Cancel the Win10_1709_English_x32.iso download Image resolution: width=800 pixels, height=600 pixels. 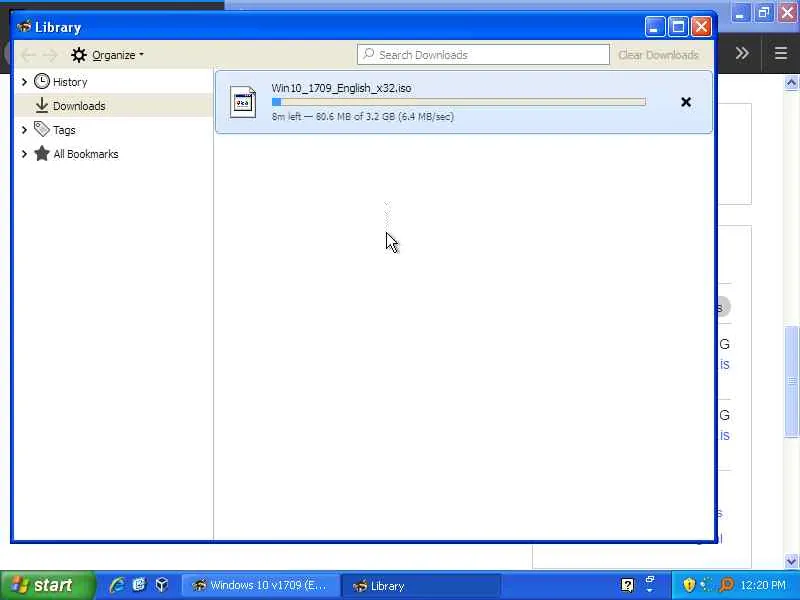pyautogui.click(x=686, y=102)
